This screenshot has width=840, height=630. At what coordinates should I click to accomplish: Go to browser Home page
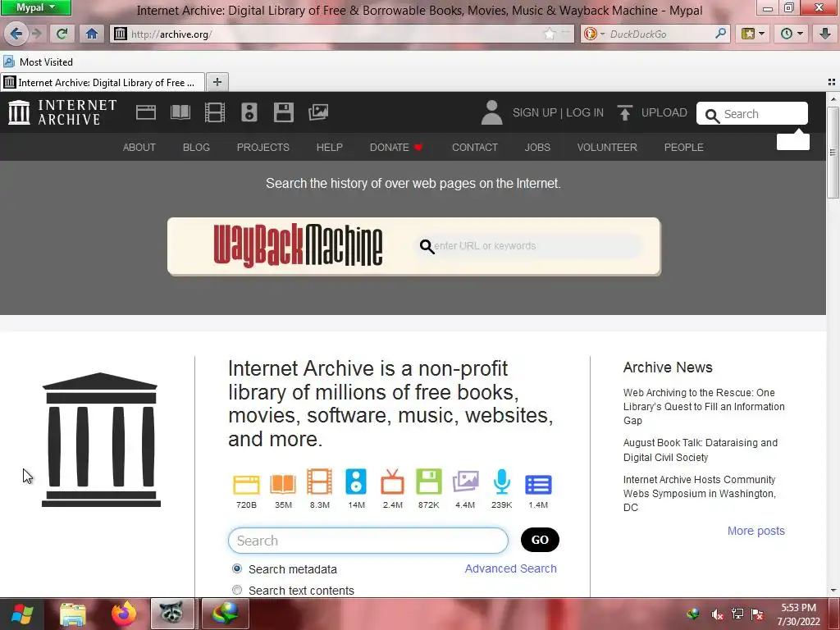pos(92,34)
